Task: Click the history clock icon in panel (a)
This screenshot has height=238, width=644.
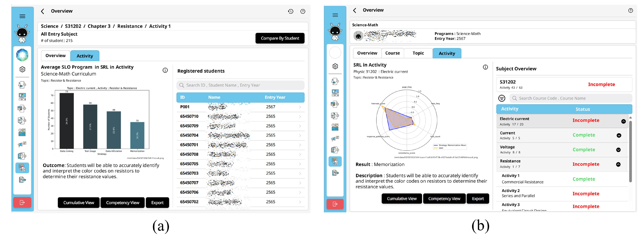Action: coord(291,11)
